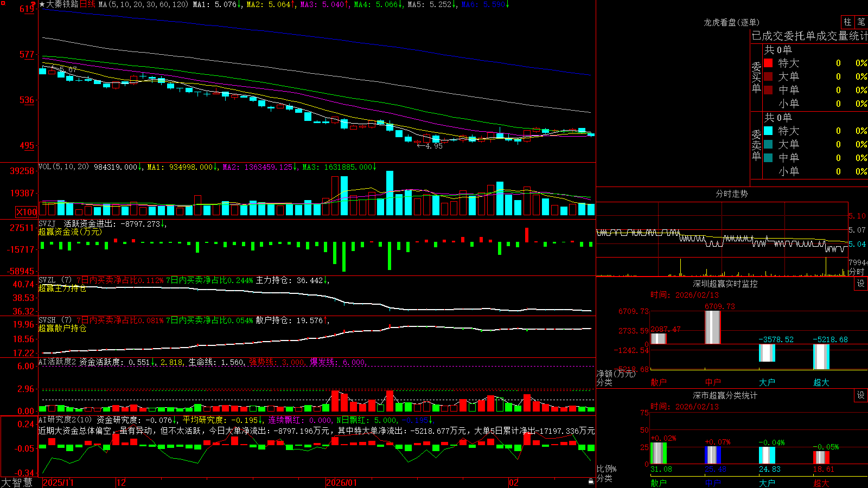Click the 已成交委托单成交量统计 header
This screenshot has height=488, width=868.
coord(809,36)
